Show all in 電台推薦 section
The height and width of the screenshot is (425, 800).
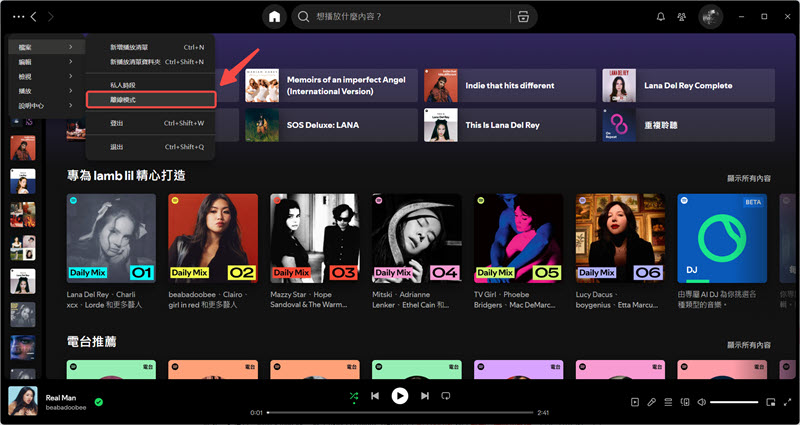(x=748, y=345)
